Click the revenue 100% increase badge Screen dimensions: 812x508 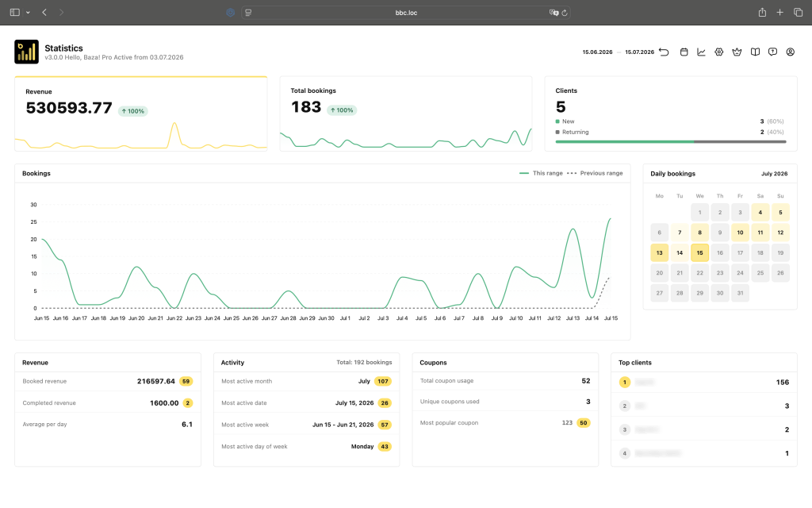point(133,111)
